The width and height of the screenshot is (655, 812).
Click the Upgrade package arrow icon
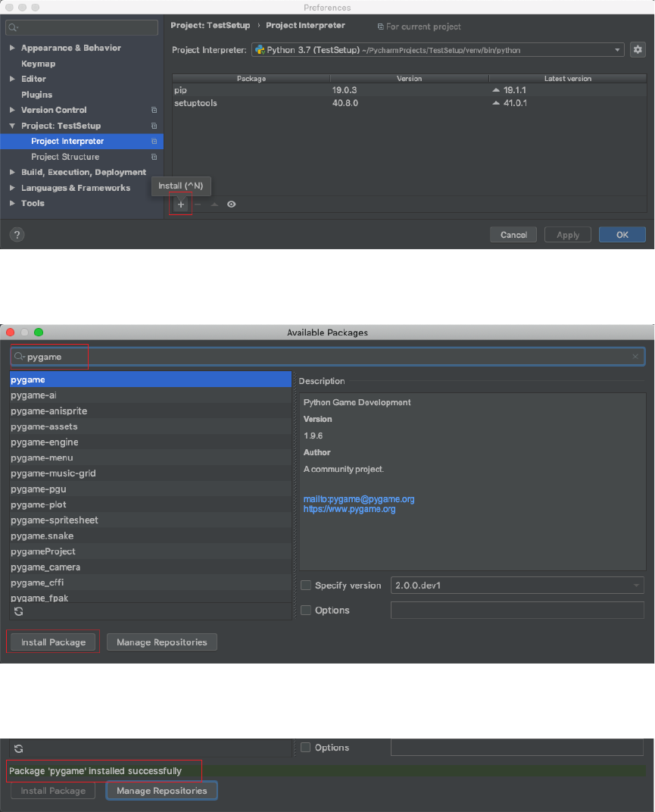214,205
